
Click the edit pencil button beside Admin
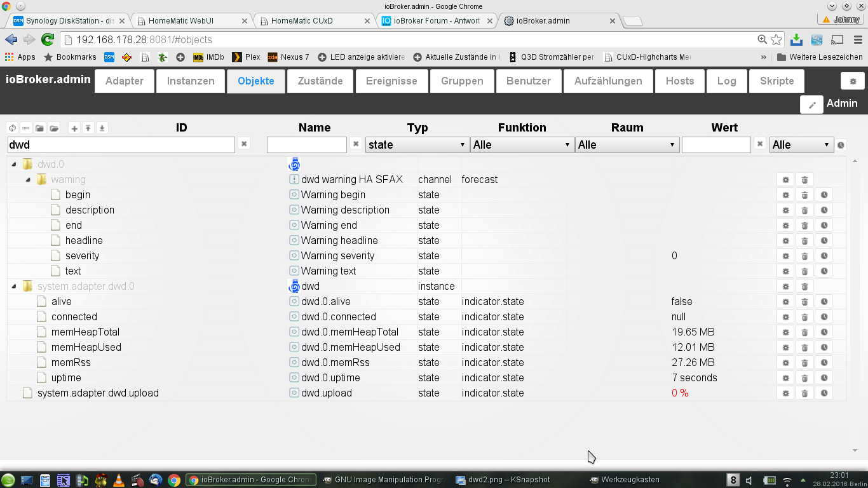[x=811, y=105]
